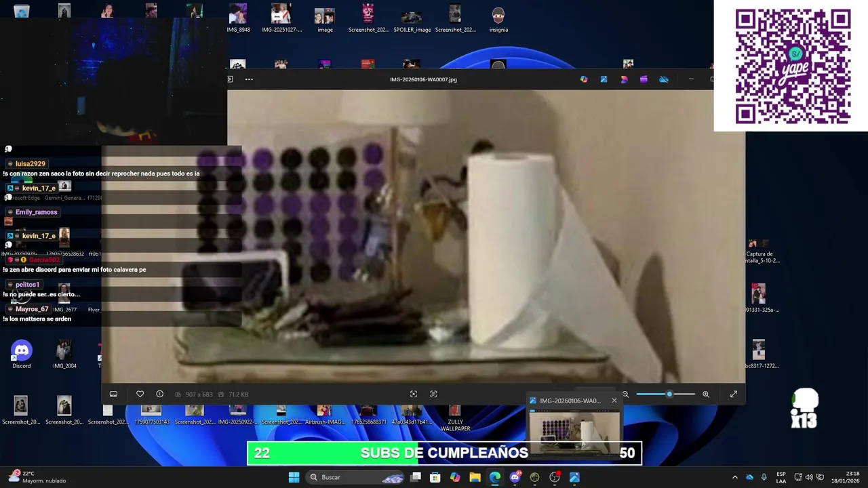The height and width of the screenshot is (488, 868).
Task: Open the blue edit-image icon in Photos title bar
Action: click(x=604, y=79)
